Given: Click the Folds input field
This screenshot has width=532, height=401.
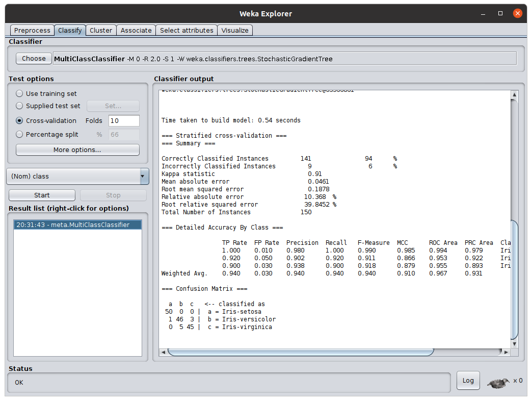Looking at the screenshot, I should [124, 120].
